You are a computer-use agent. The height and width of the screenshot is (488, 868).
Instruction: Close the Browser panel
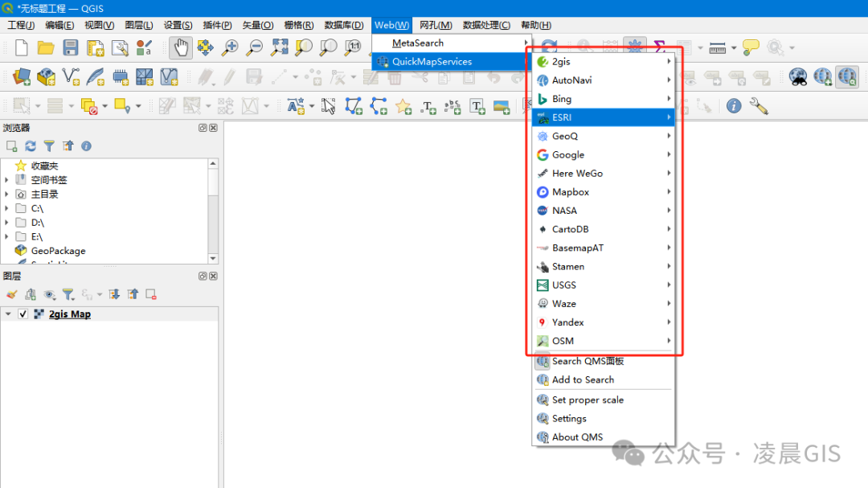coord(213,128)
